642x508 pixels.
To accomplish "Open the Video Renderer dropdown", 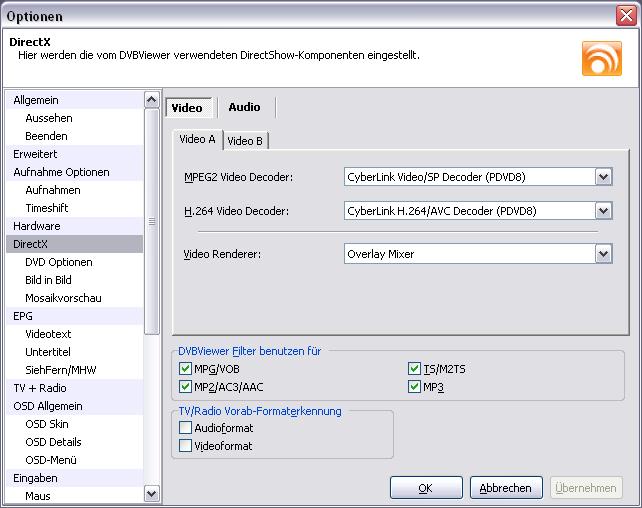I will coord(602,254).
